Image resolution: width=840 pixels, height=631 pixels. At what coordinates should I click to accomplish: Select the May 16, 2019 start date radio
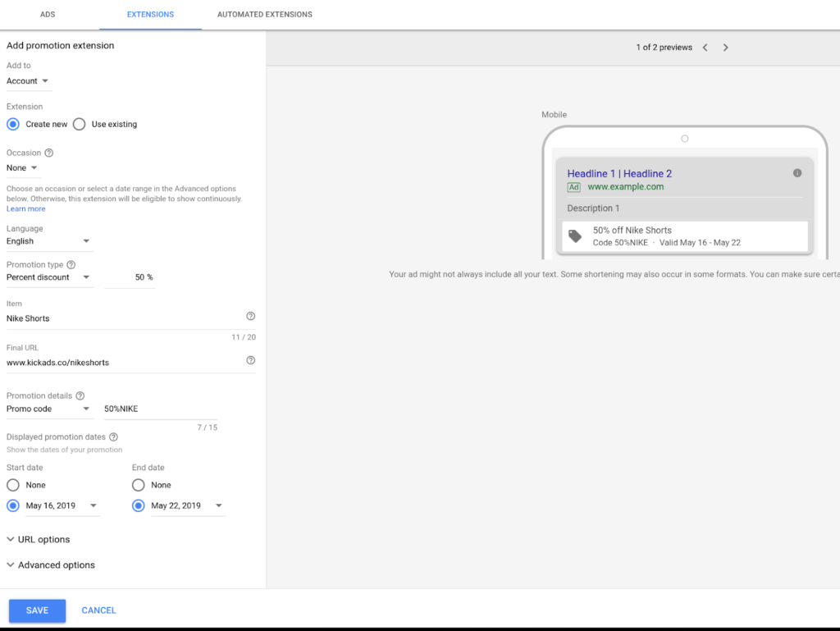coord(13,505)
